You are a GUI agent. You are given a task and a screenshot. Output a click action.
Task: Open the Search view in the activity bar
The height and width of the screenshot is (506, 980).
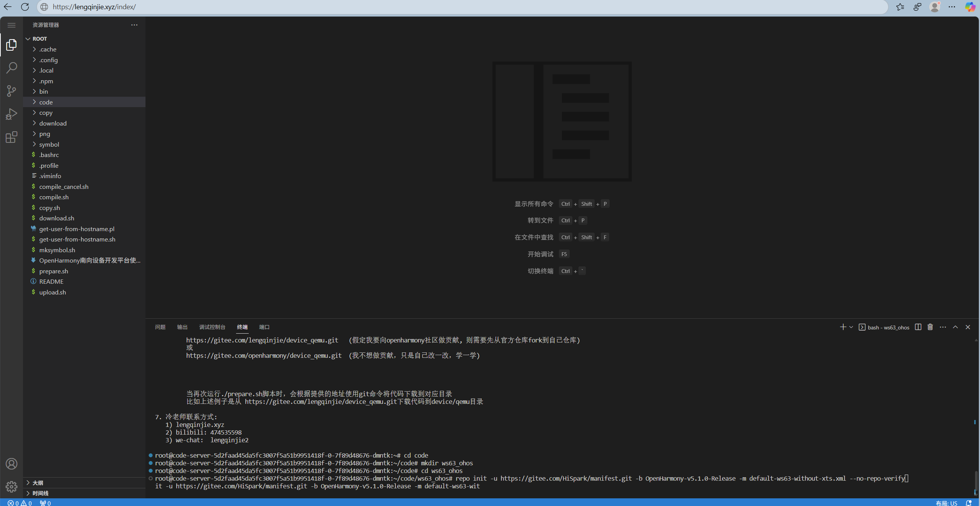[x=11, y=68]
